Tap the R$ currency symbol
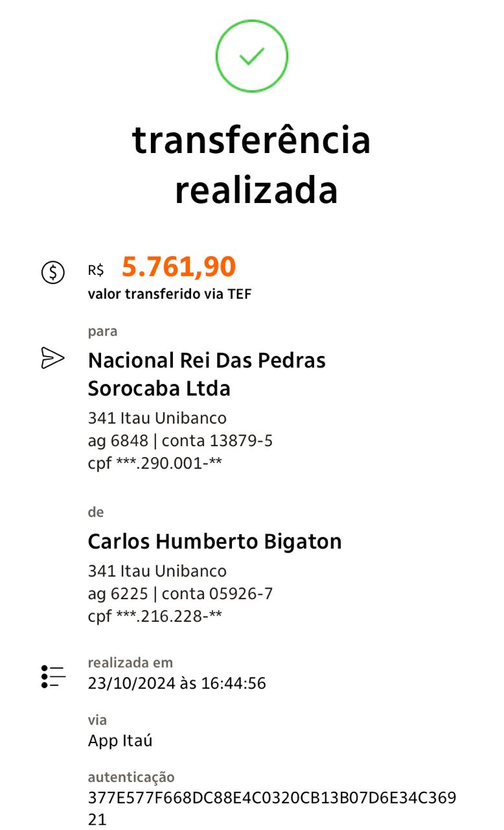Image resolution: width=504 pixels, height=830 pixels. click(x=96, y=270)
